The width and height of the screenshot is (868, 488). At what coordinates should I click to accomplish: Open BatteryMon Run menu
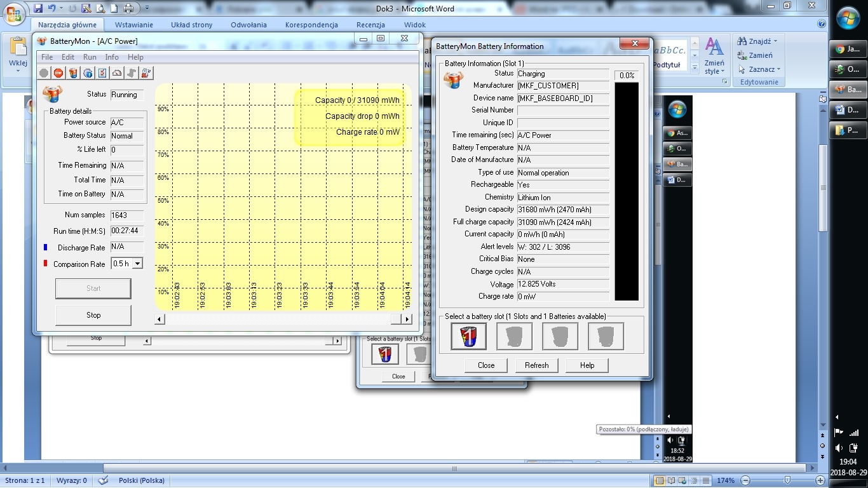coord(90,57)
